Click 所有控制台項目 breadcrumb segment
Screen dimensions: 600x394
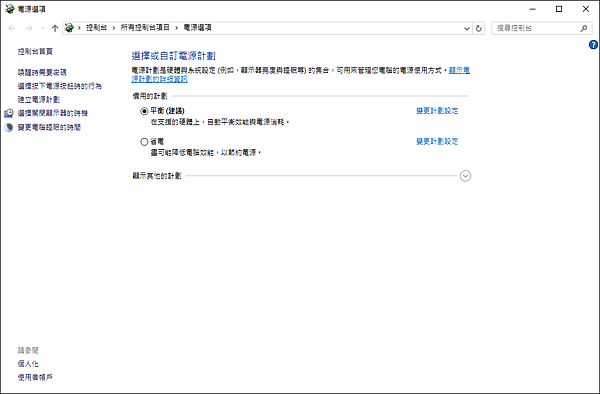(x=145, y=28)
